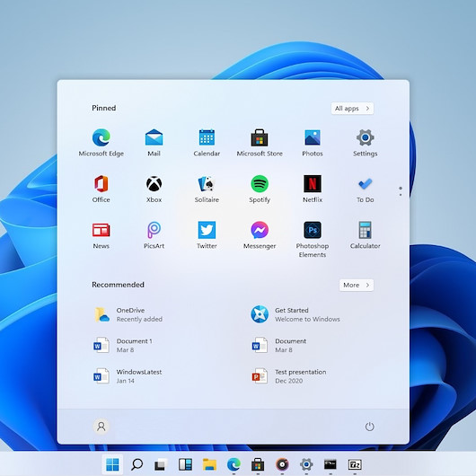Open the Calendar pinned app

207,143
